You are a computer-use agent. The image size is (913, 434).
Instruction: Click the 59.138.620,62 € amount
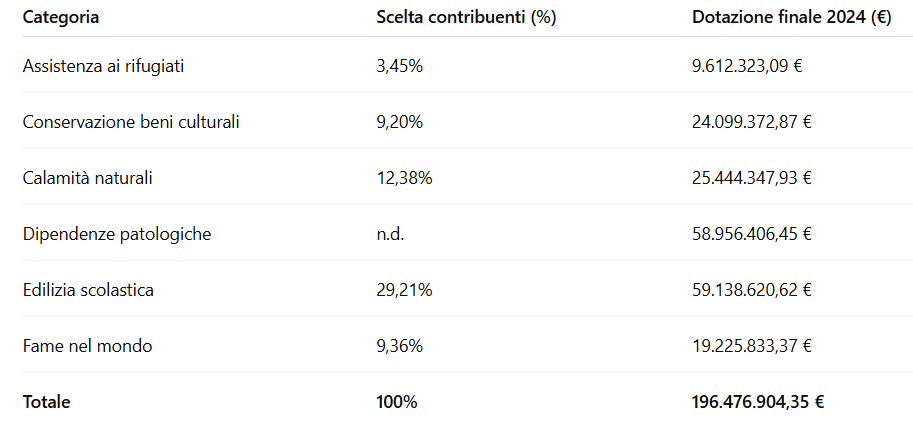[751, 290]
